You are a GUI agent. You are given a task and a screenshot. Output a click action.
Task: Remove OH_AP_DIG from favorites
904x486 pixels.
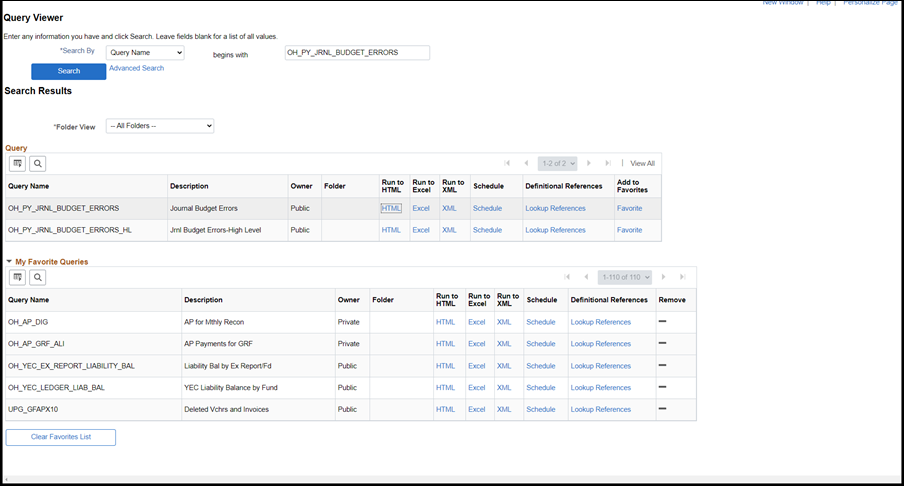662,321
